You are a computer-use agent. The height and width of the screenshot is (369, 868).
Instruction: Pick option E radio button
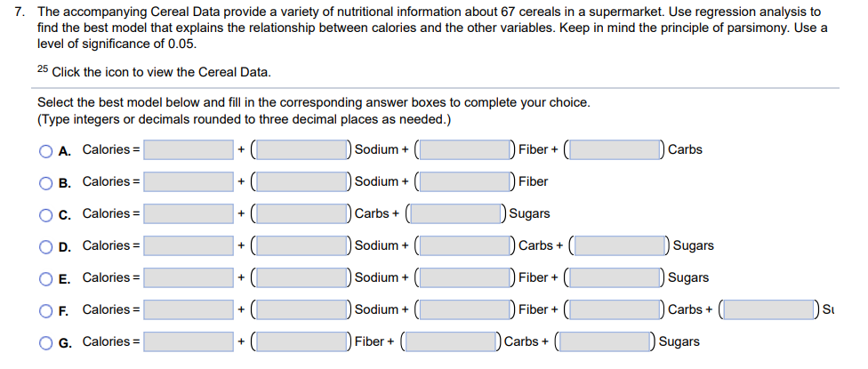coord(46,279)
